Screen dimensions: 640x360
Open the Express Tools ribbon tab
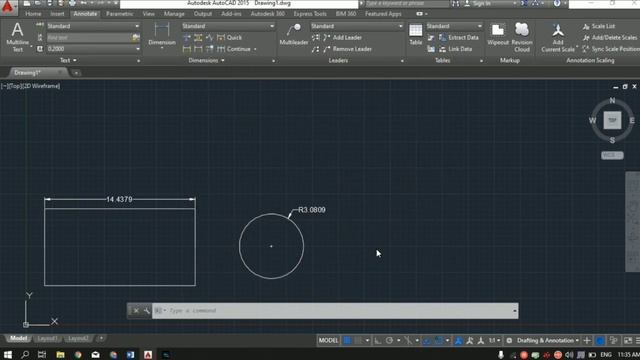coord(310,14)
